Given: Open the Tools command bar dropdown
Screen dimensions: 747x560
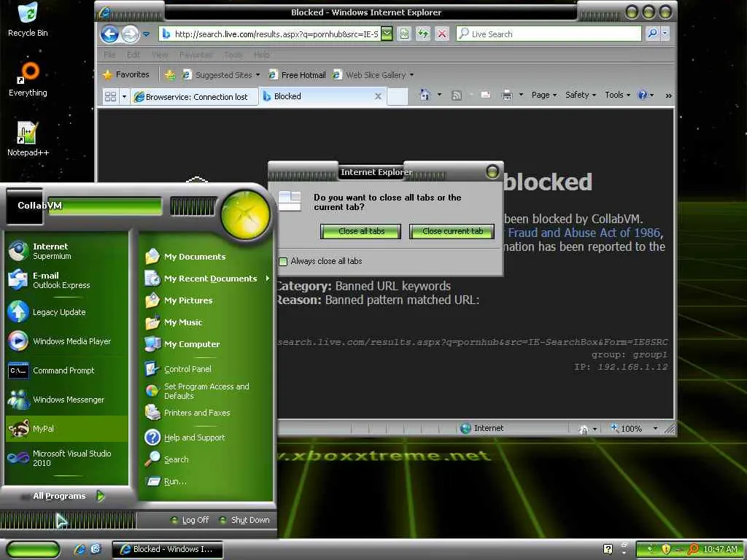Looking at the screenshot, I should pyautogui.click(x=617, y=95).
